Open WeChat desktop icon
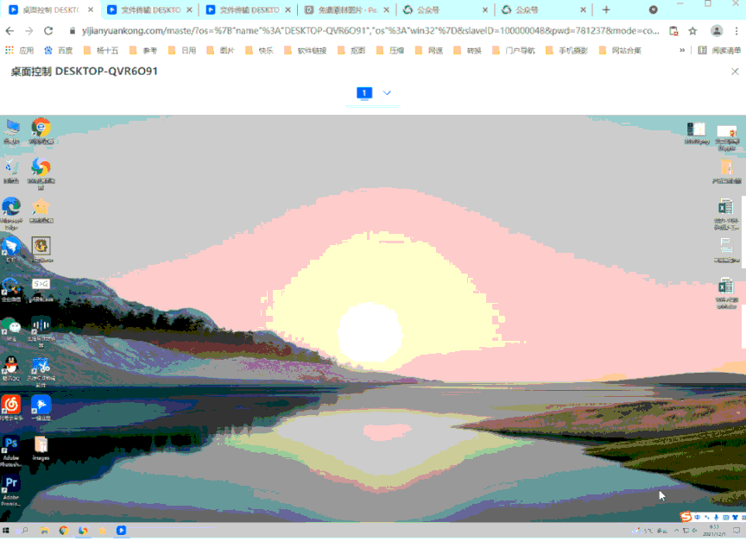 click(x=11, y=325)
